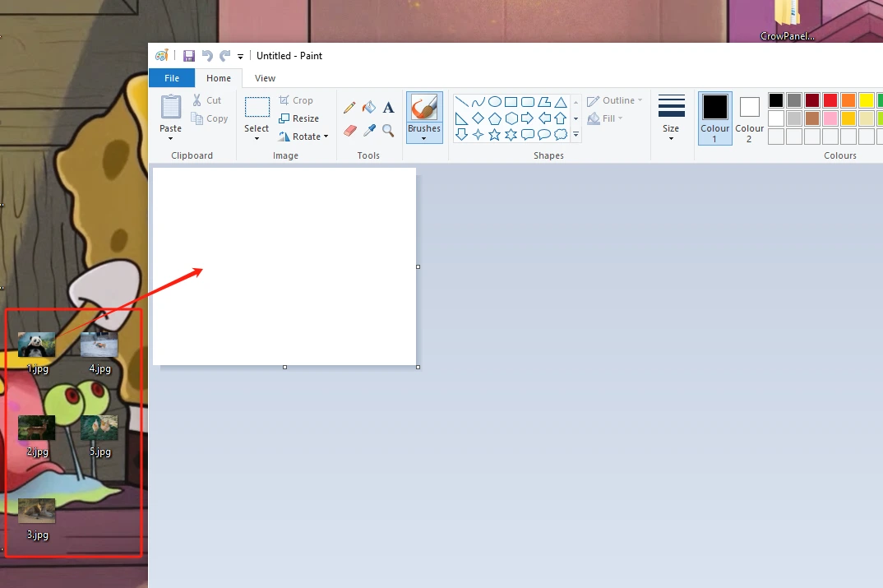Open the Rotate dropdown menu

coord(303,137)
